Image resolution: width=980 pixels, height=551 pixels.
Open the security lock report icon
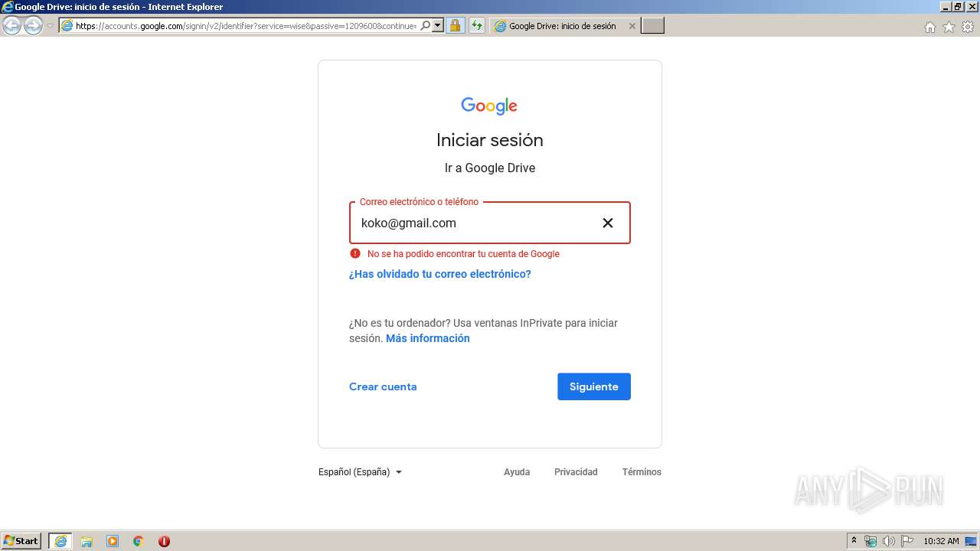[x=455, y=25]
